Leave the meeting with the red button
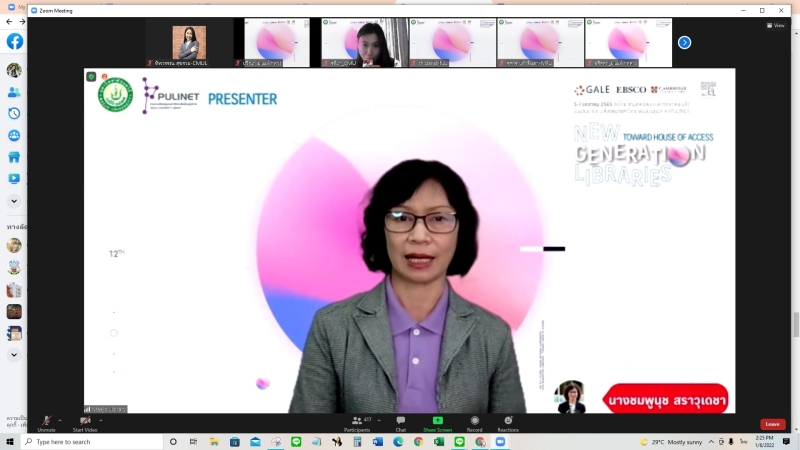The height and width of the screenshot is (450, 800). (x=772, y=424)
